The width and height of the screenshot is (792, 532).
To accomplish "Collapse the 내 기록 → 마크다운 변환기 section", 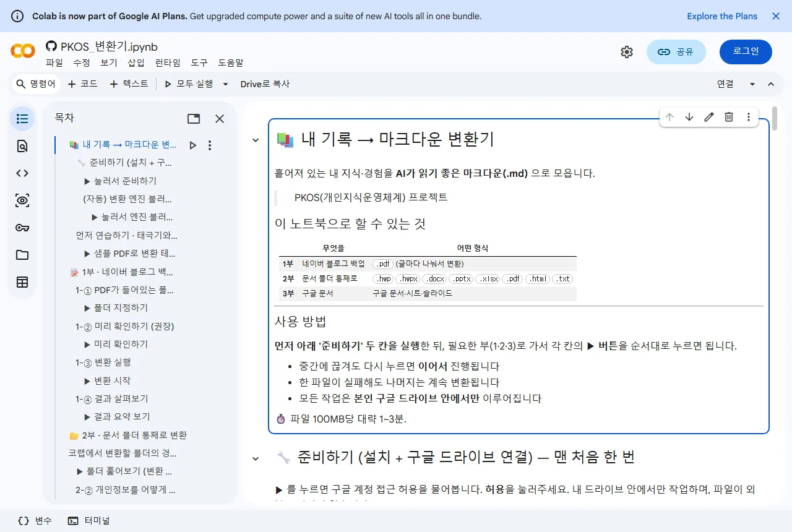I will point(256,140).
